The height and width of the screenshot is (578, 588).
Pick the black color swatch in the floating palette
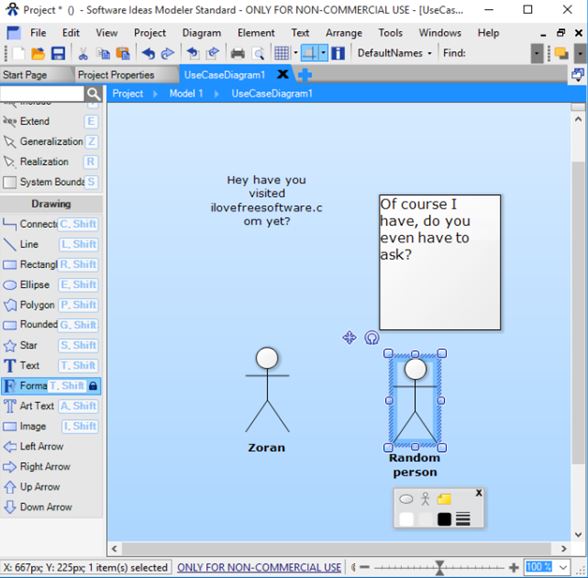tap(444, 519)
